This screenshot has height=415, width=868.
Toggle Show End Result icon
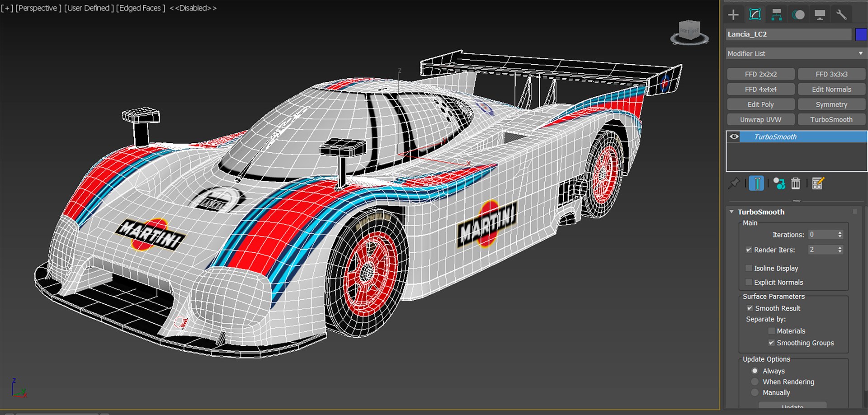756,183
